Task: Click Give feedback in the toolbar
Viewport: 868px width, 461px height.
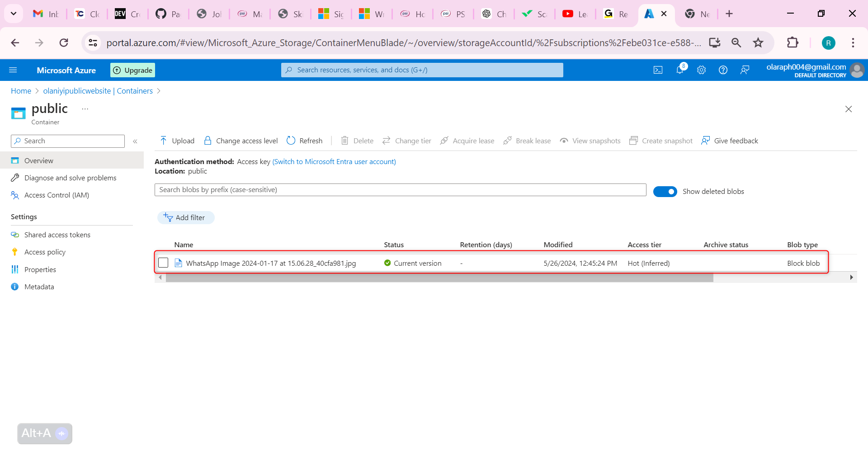Action: [x=730, y=141]
